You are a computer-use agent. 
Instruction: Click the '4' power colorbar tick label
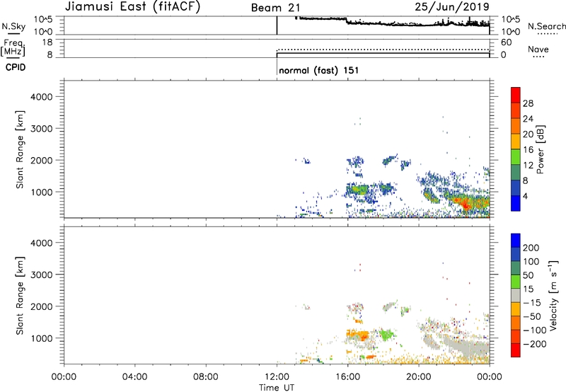point(525,196)
